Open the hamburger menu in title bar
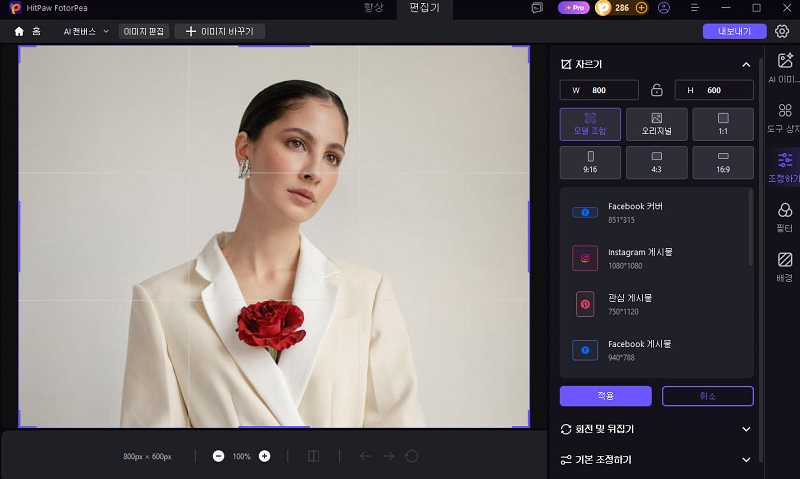The image size is (800, 479). 694,8
